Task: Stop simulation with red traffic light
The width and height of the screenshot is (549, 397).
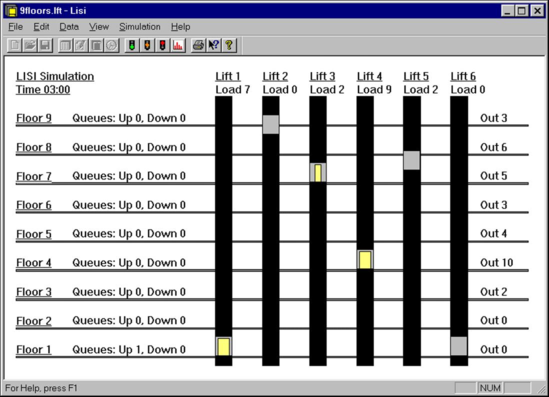Action: click(x=163, y=46)
